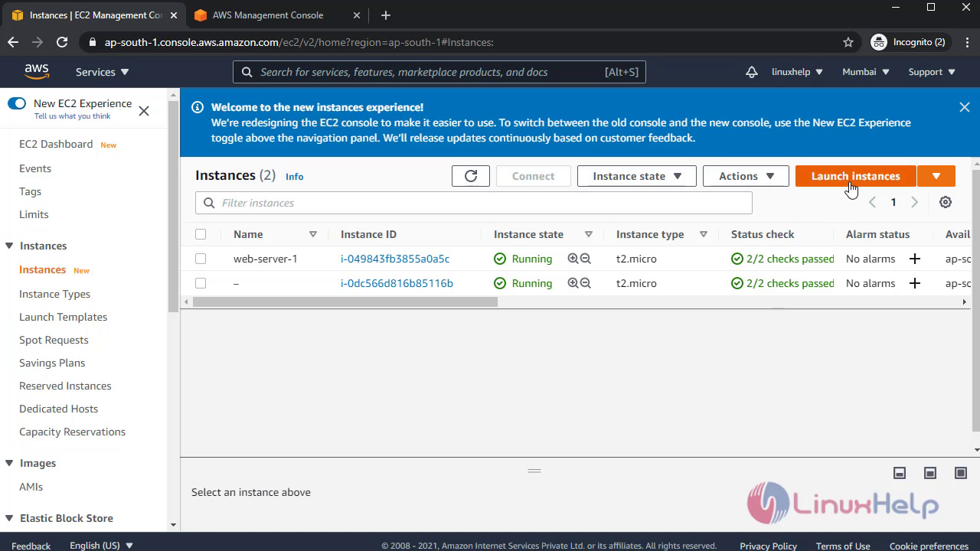This screenshot has height=551, width=980.
Task: Open the Services dropdown
Action: click(103, 72)
